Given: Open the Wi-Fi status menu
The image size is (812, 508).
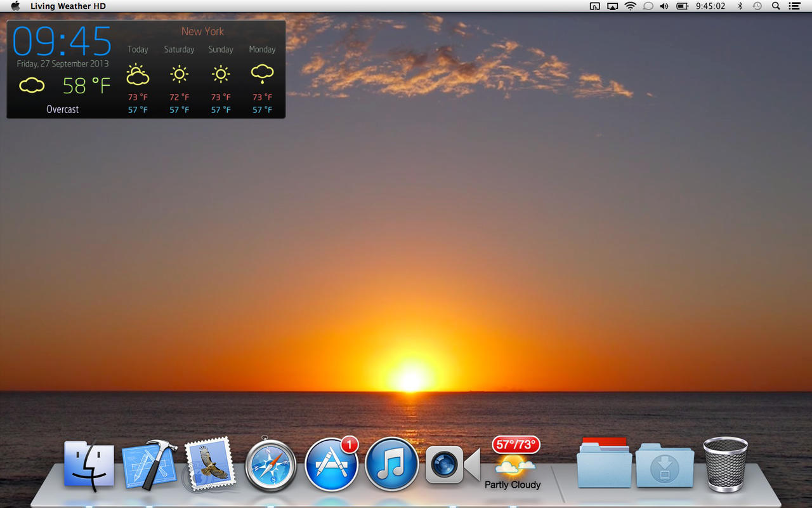Looking at the screenshot, I should [x=630, y=6].
